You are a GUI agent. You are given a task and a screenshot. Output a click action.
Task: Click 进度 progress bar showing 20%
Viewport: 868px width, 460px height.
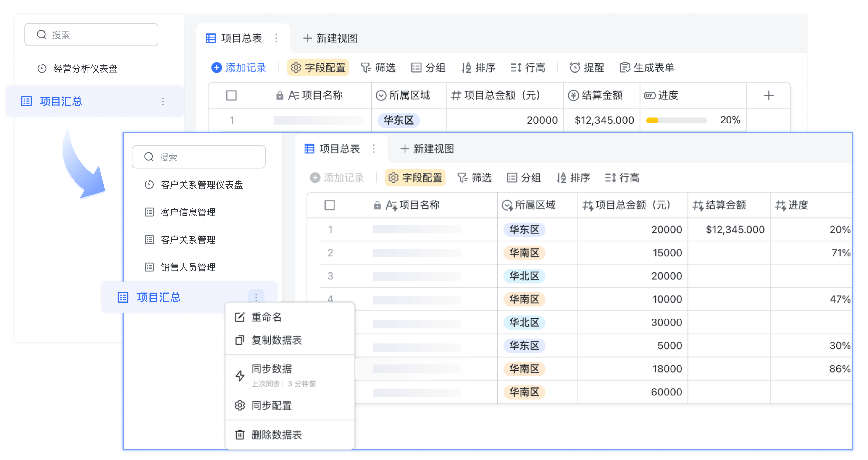click(676, 120)
